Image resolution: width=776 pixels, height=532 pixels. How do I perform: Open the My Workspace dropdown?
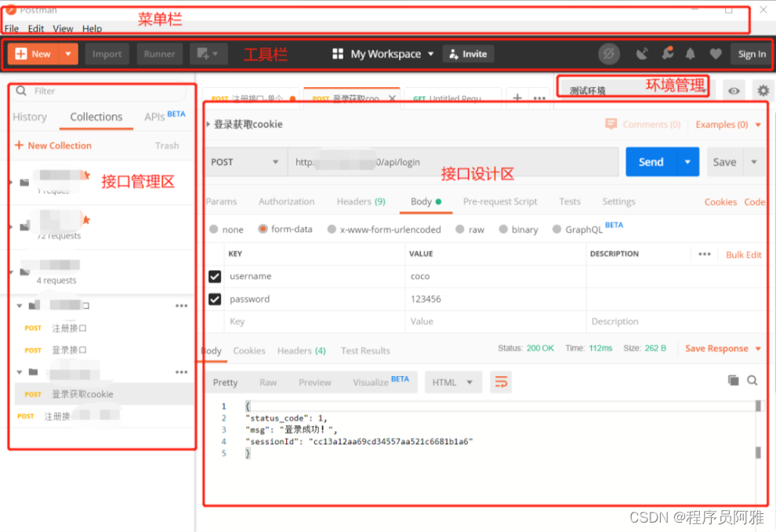(x=383, y=54)
